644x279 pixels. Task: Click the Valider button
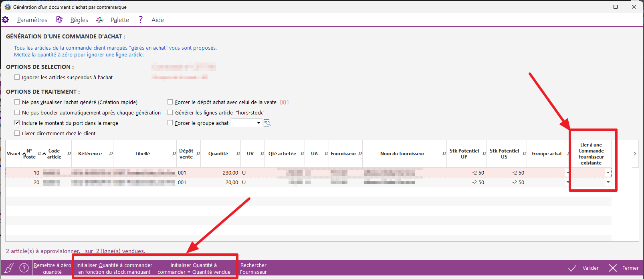click(x=584, y=268)
